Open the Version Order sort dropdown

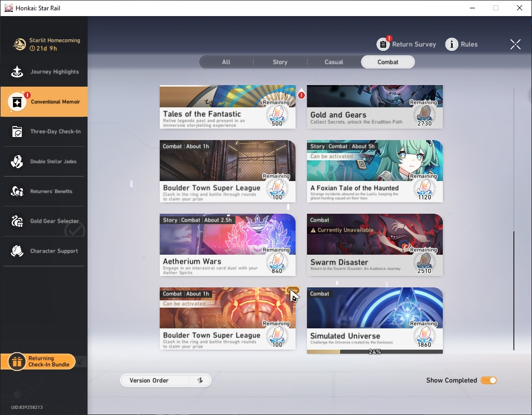[x=165, y=380]
